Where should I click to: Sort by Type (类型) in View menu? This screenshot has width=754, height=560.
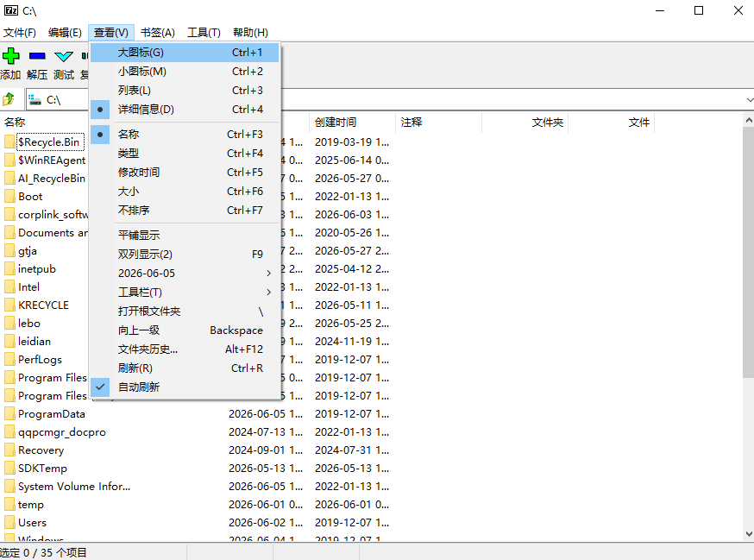185,154
